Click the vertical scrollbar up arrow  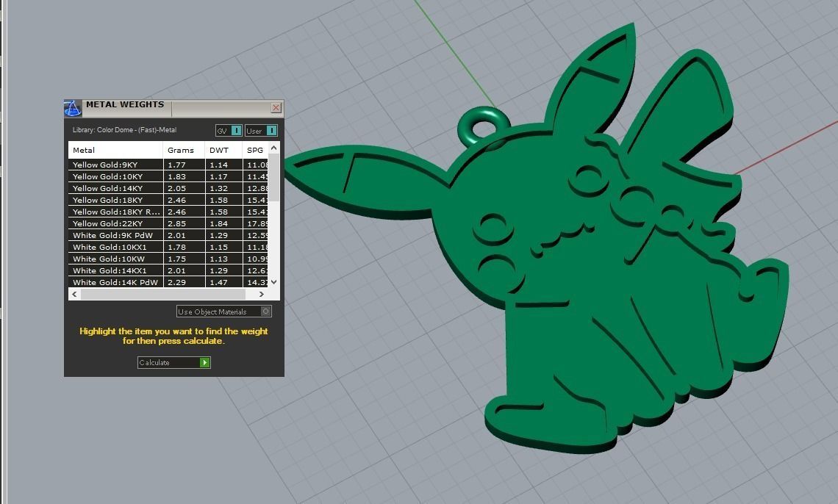273,148
